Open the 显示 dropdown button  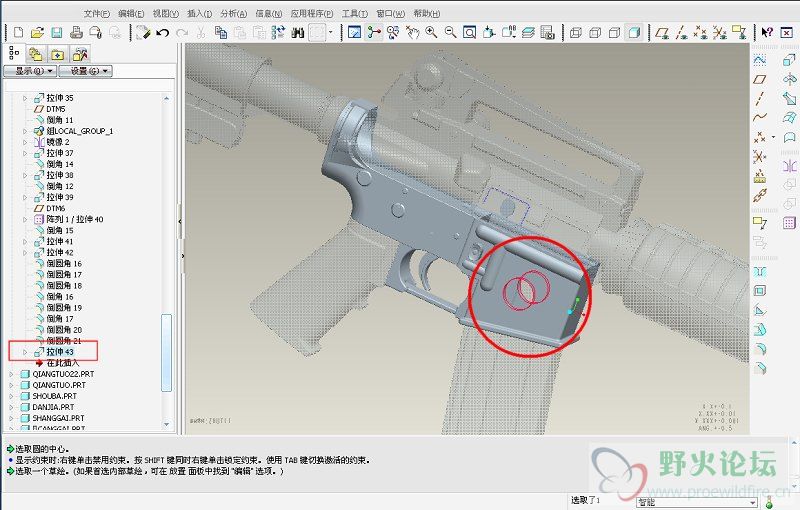pyautogui.click(x=30, y=71)
